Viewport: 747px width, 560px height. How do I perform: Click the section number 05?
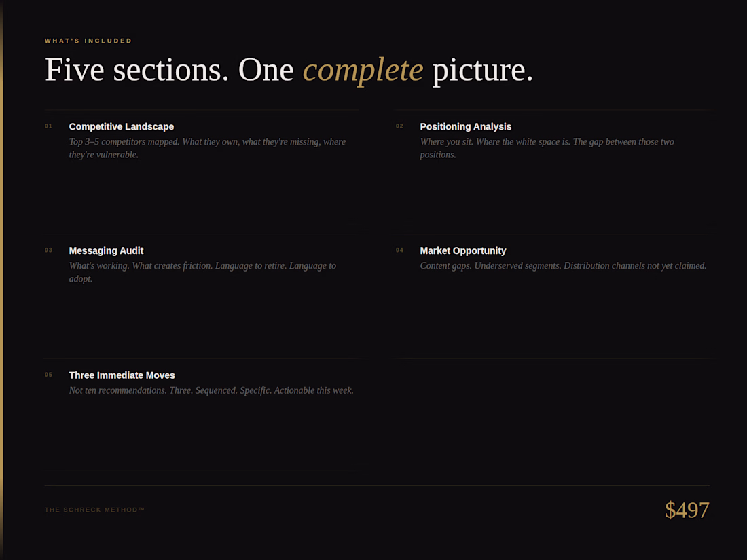click(48, 375)
